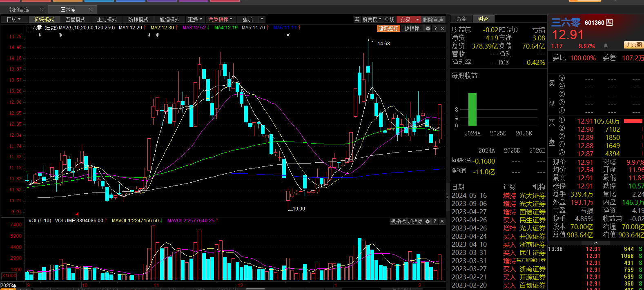Click the buy-2 price 12.90
Viewport: 644px width, 290px height.
coord(585,129)
